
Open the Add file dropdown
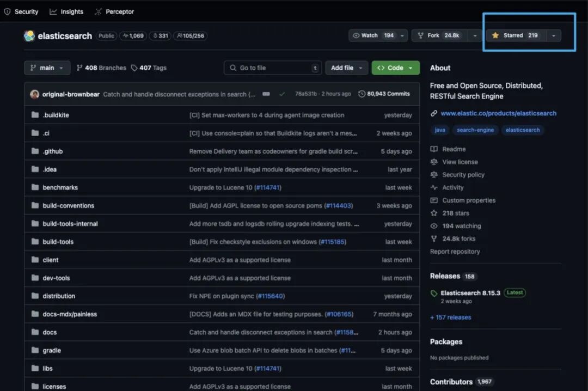(346, 68)
